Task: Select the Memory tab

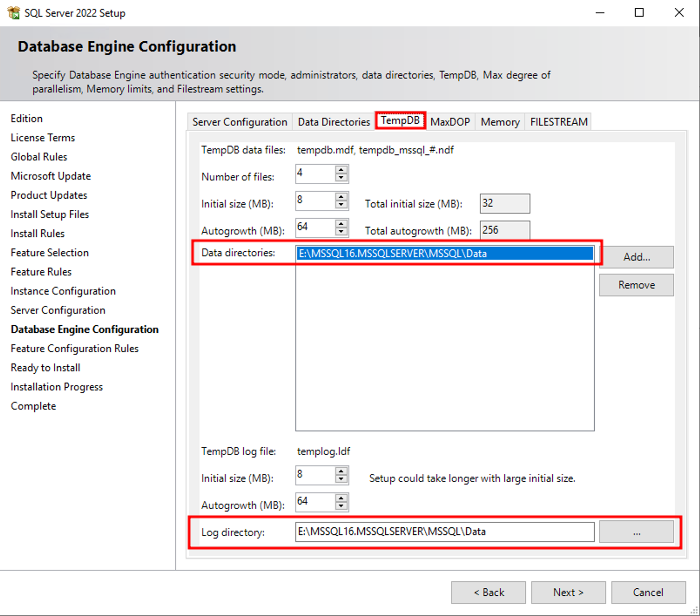Action: (500, 122)
